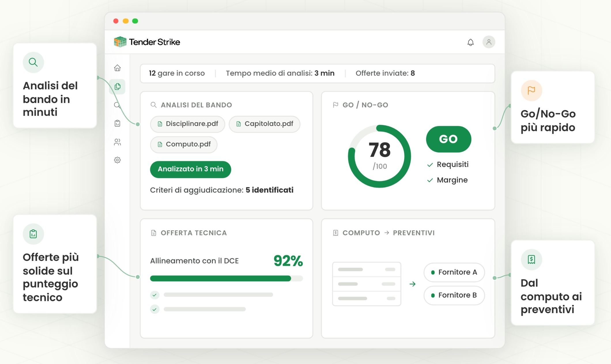Image resolution: width=611 pixels, height=364 pixels.
Task: Open the user profile avatar
Action: pos(489,42)
